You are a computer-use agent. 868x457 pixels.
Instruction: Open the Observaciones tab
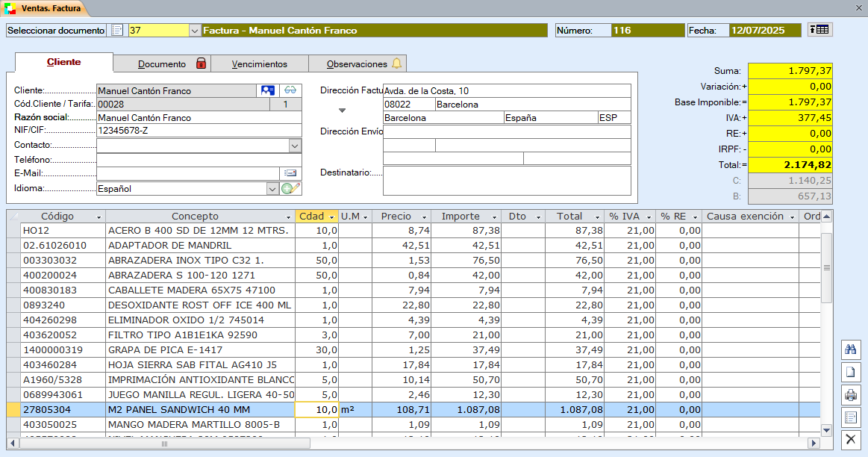click(357, 64)
